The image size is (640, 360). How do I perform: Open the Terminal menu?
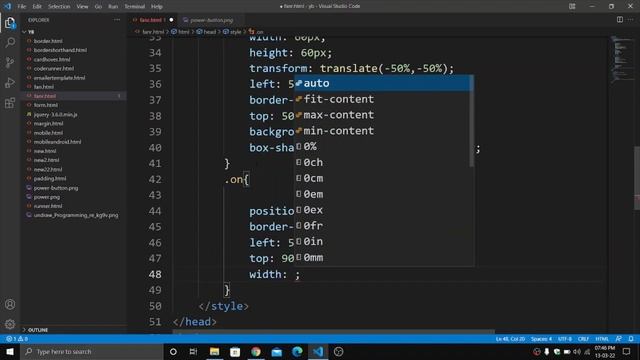click(x=134, y=7)
